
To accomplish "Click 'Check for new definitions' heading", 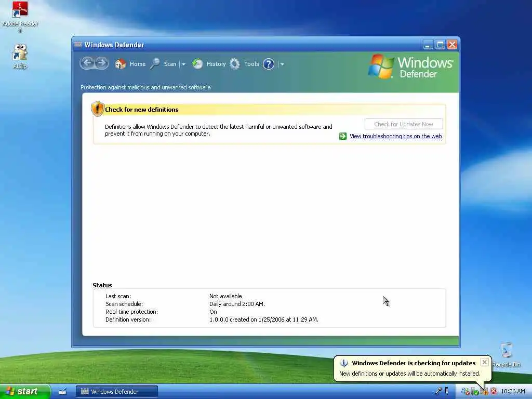I will (x=141, y=110).
